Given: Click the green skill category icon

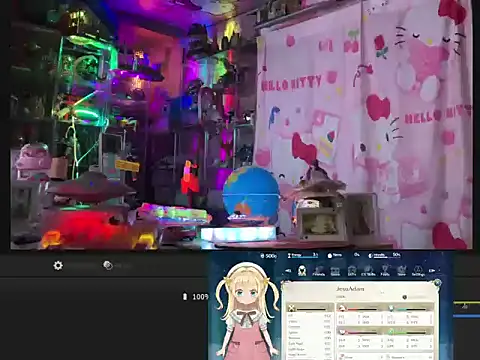Looking at the screenshot, I should [392, 332].
